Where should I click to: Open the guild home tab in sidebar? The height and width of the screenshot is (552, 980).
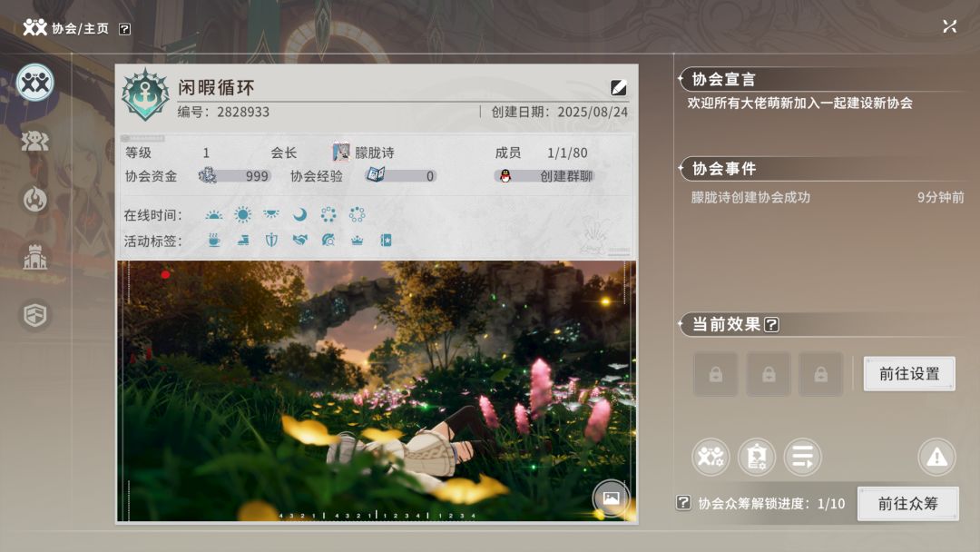click(x=35, y=83)
